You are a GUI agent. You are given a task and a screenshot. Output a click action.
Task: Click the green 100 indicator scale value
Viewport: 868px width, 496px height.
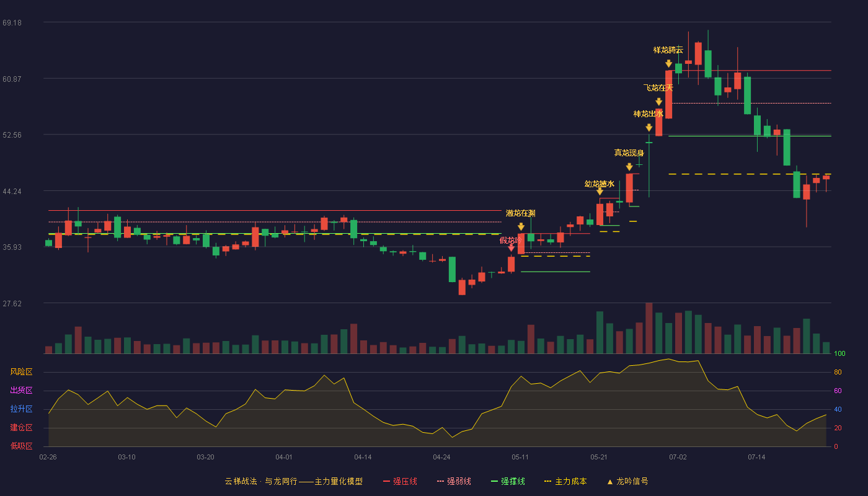(839, 353)
